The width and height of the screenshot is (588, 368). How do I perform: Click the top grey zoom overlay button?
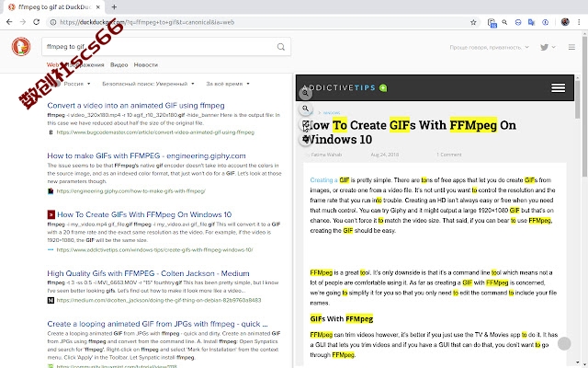[305, 93]
